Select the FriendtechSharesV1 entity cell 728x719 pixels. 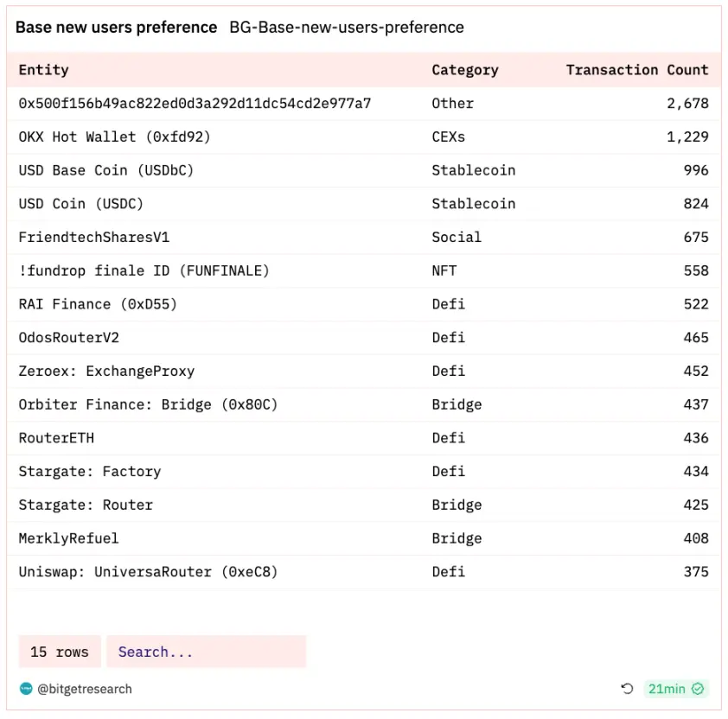tap(93, 237)
